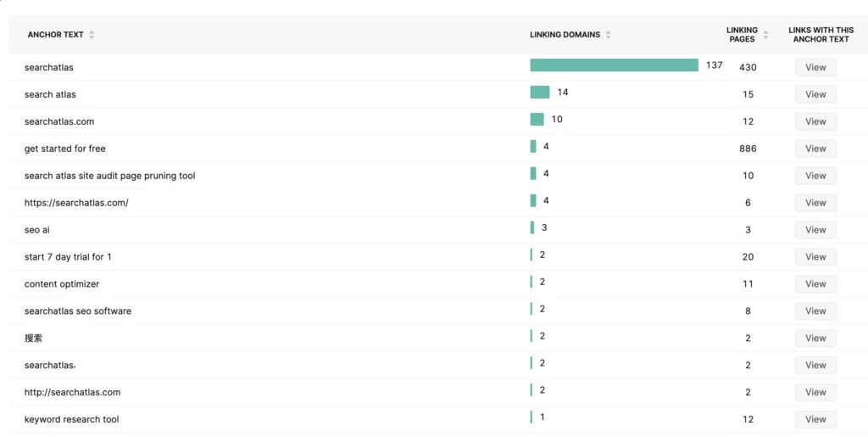Click linking pages value 430
The height and width of the screenshot is (437, 868).
pyautogui.click(x=748, y=67)
